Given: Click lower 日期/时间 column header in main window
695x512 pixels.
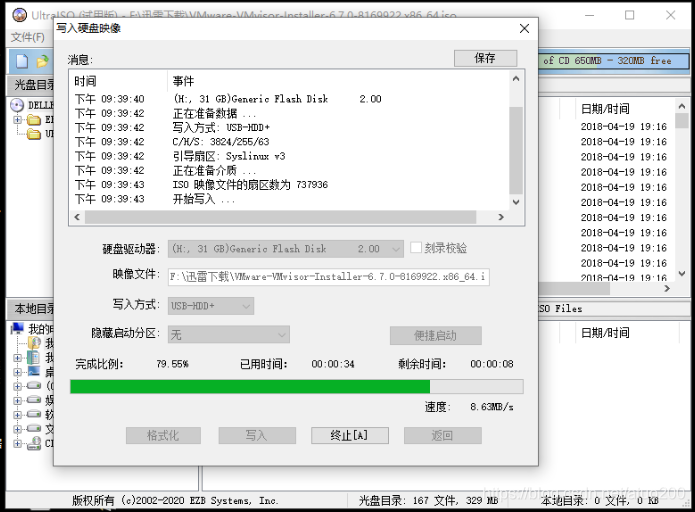Looking at the screenshot, I should (x=605, y=332).
